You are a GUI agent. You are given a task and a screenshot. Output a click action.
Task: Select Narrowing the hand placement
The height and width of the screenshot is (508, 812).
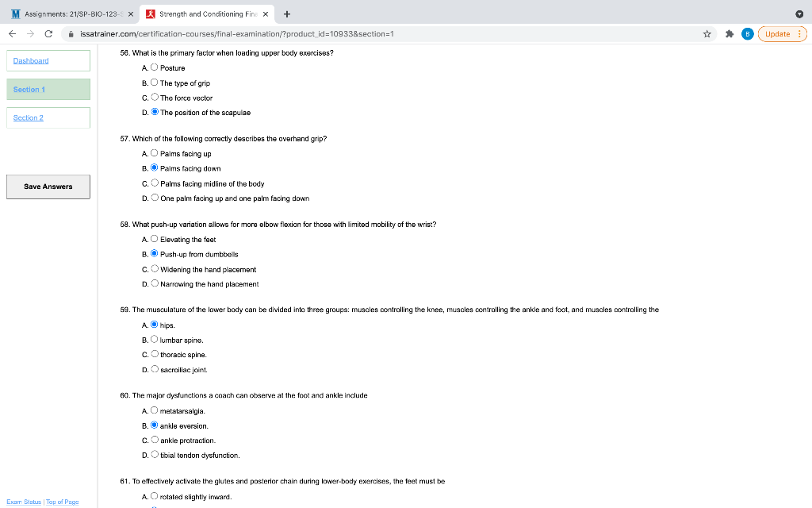point(155,283)
